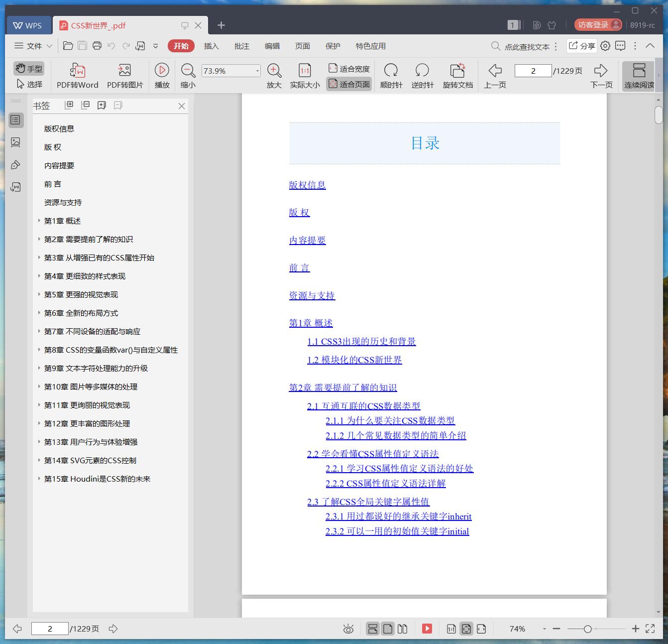Click the page number input field
The image size is (668, 644).
pos(533,70)
